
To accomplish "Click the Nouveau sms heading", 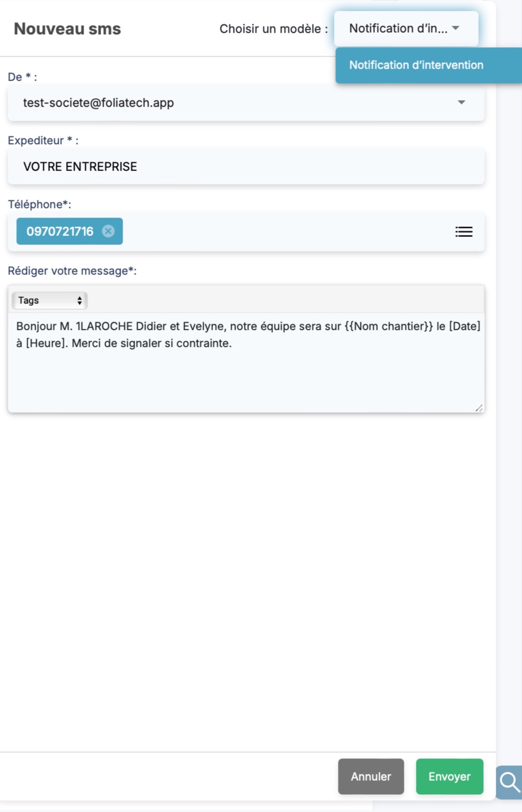I will tap(67, 29).
